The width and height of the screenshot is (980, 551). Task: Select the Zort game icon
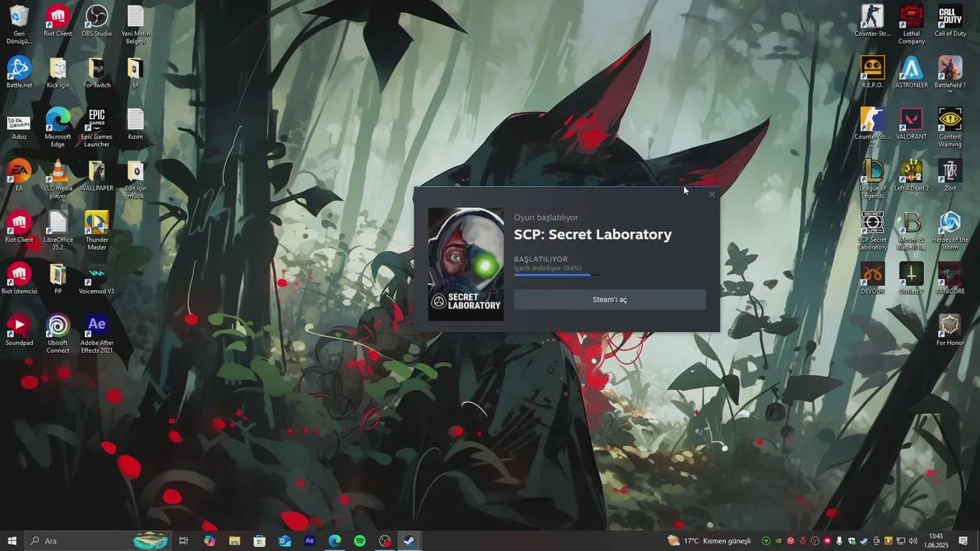click(950, 175)
